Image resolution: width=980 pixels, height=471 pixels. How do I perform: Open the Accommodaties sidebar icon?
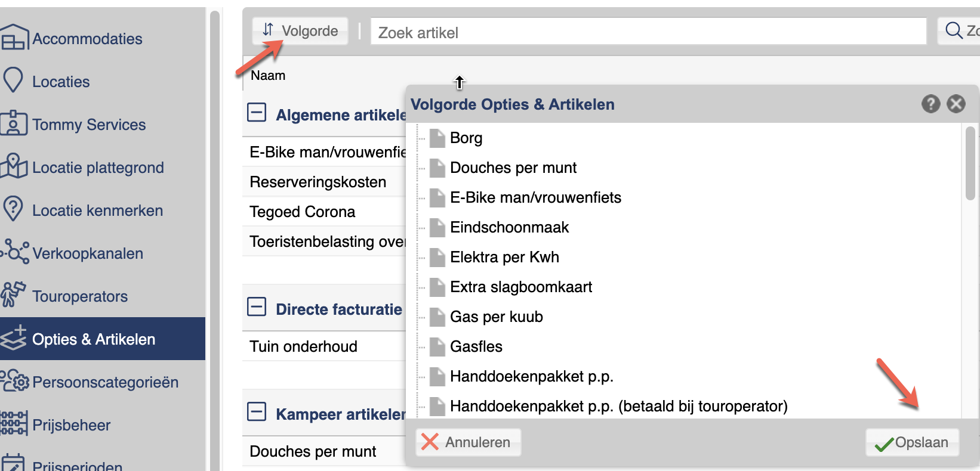click(14, 38)
